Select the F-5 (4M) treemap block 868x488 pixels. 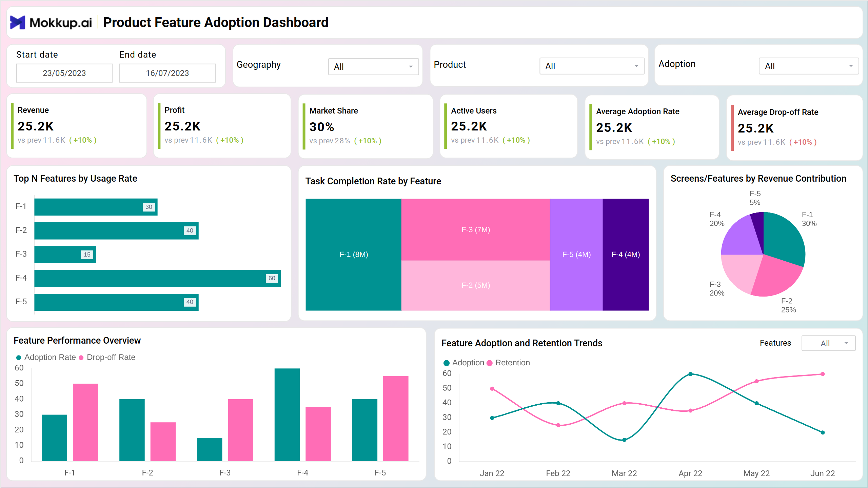tap(576, 255)
